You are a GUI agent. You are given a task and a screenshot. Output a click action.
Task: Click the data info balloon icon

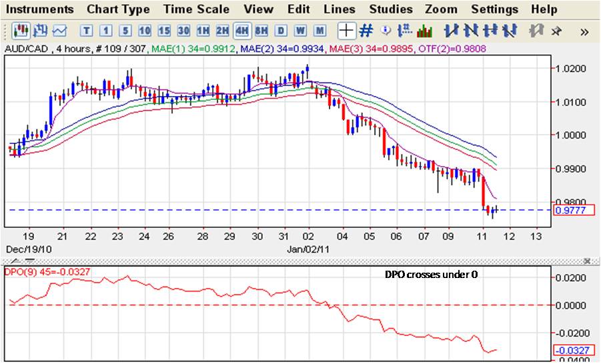pos(386,30)
